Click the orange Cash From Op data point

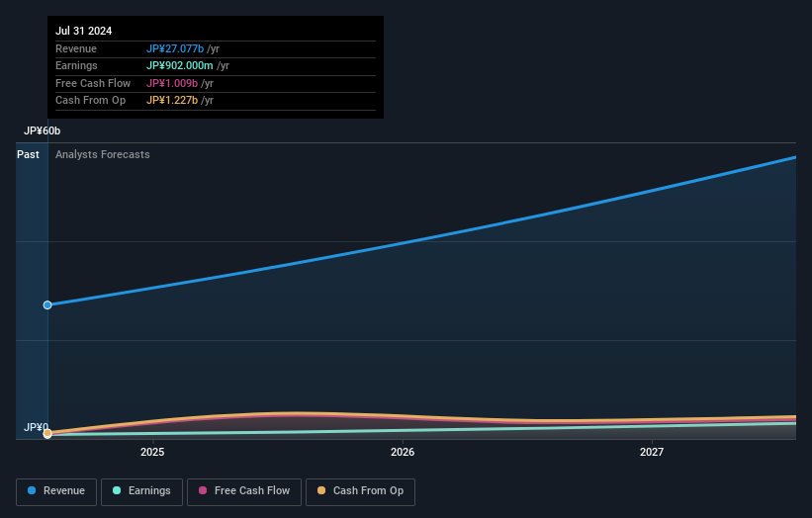47,433
